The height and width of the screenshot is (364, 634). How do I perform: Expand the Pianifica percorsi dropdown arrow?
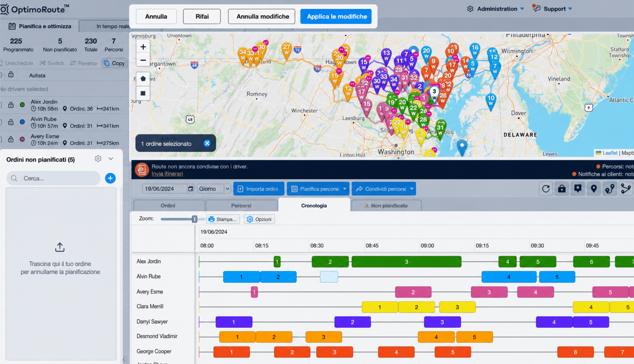coord(344,189)
